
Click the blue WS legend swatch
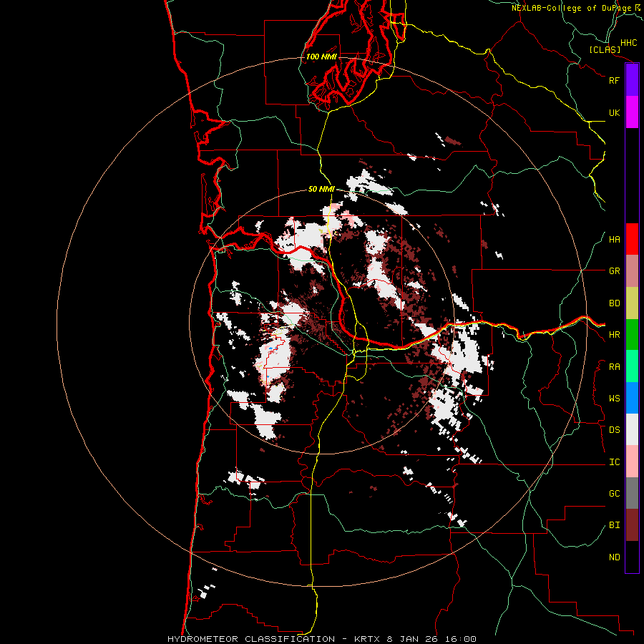click(x=632, y=398)
